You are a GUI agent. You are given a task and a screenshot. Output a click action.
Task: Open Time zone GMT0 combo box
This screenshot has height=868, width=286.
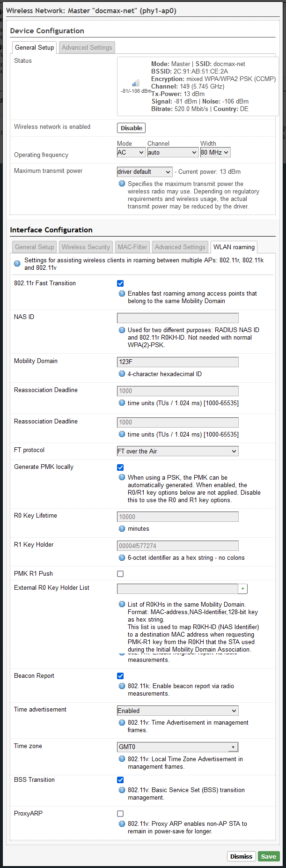pos(177,747)
